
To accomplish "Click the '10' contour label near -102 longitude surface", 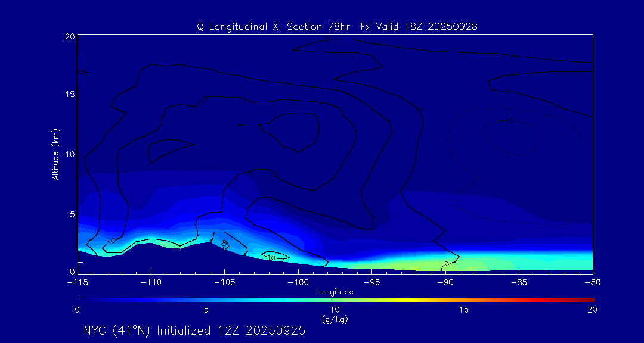I will tap(270, 258).
